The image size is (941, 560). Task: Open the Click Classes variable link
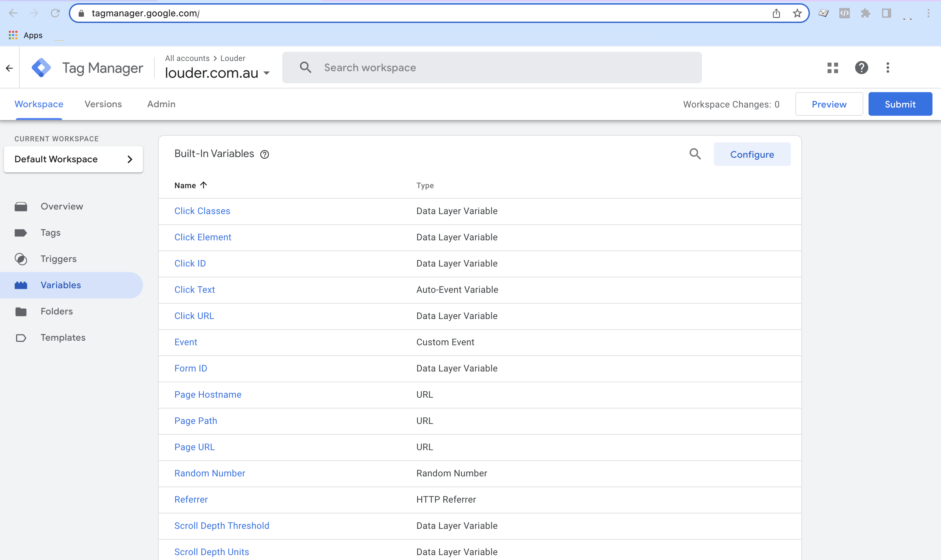[x=202, y=211]
